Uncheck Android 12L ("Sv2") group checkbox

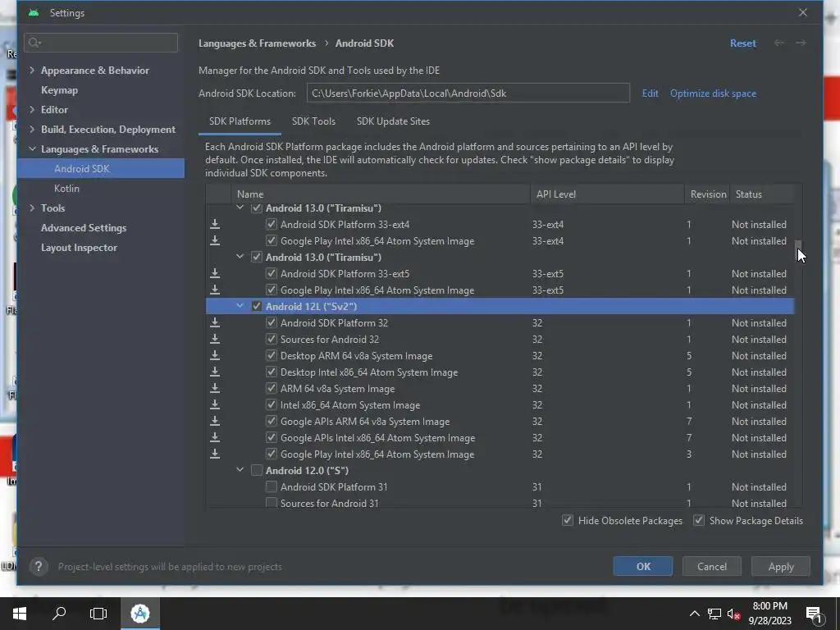257,307
